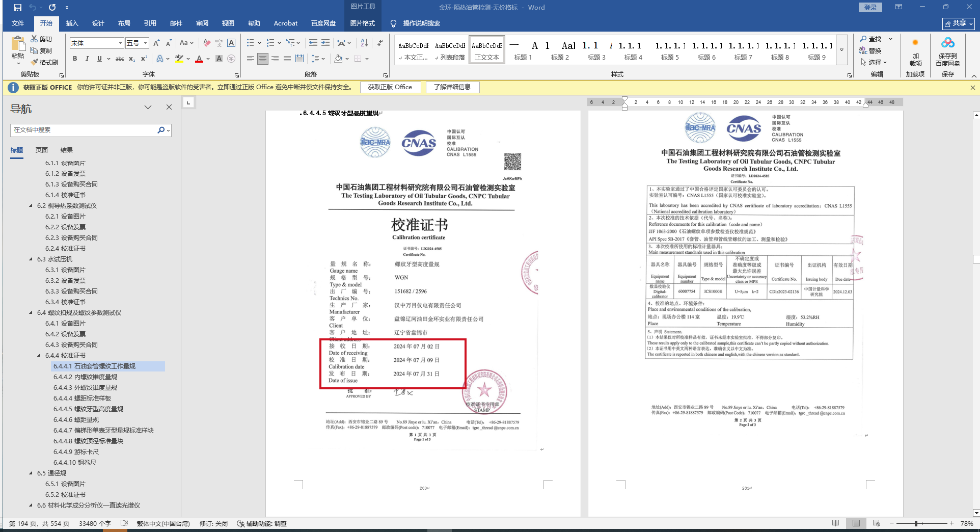
Task: Toggle character shading button
Action: tap(219, 59)
